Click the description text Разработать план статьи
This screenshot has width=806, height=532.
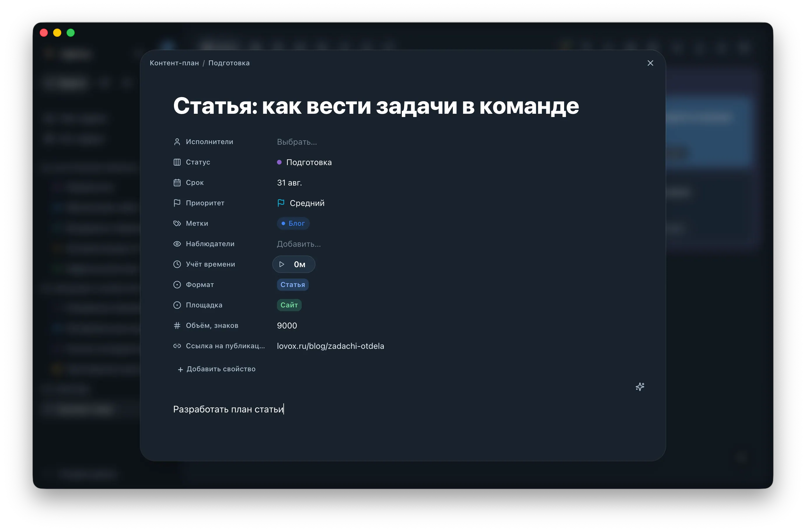228,409
